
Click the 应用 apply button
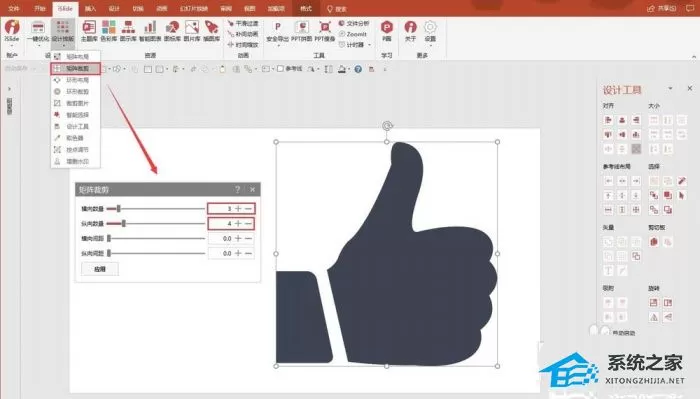[x=100, y=269]
